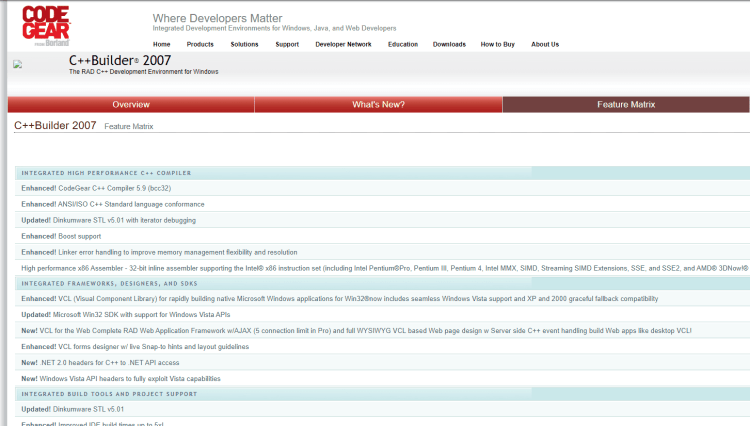
Task: Click the VCL for the Web row
Action: [x=383, y=331]
